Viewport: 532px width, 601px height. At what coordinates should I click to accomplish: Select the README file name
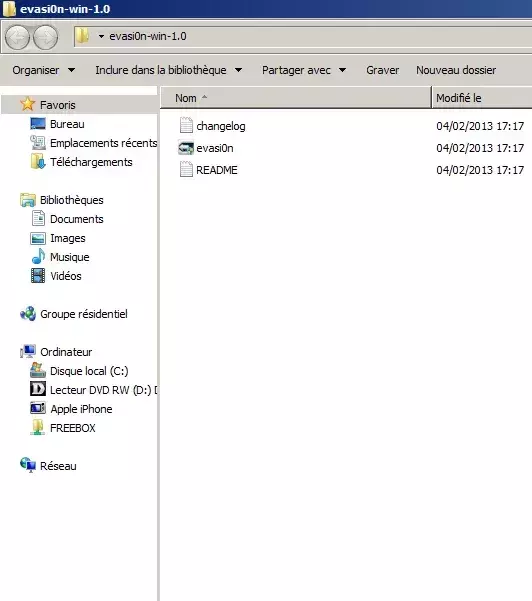point(217,170)
